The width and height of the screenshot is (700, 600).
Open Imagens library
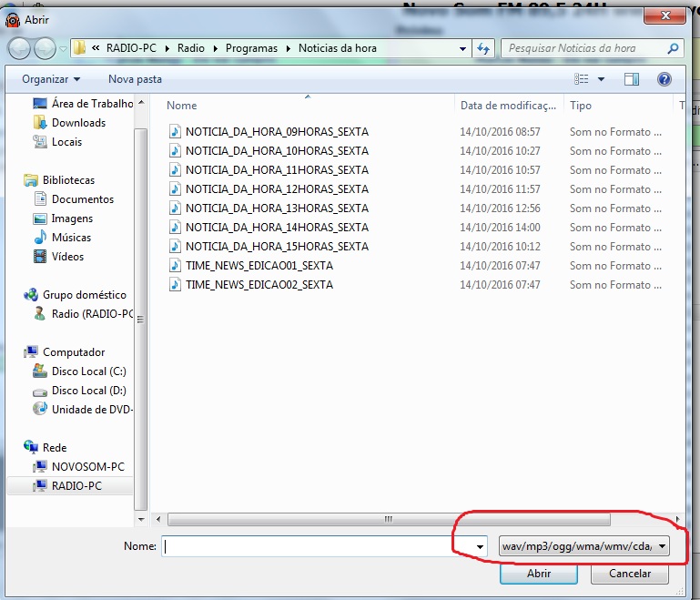click(x=64, y=219)
